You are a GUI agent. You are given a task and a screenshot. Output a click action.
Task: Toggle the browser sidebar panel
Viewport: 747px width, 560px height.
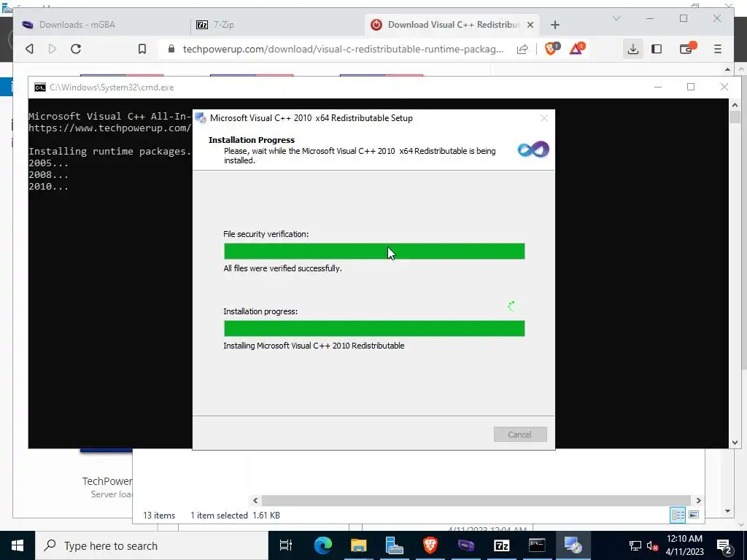(657, 49)
